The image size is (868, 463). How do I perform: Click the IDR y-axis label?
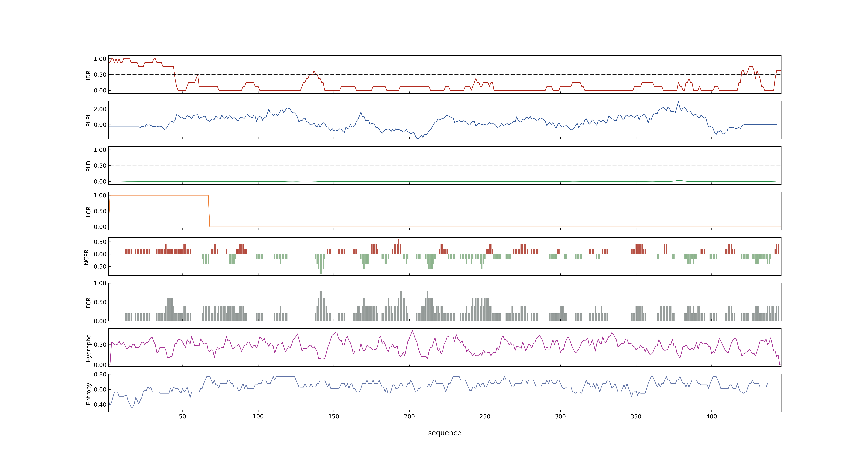pos(89,75)
